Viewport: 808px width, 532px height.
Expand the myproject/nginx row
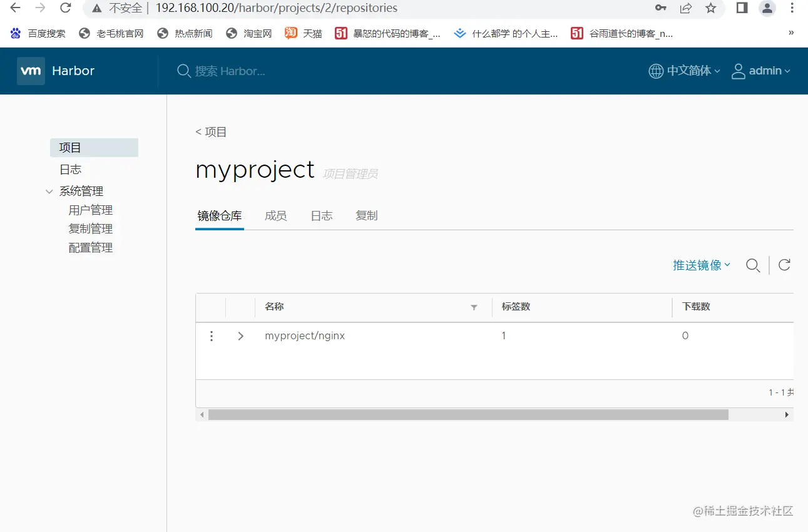(x=241, y=336)
